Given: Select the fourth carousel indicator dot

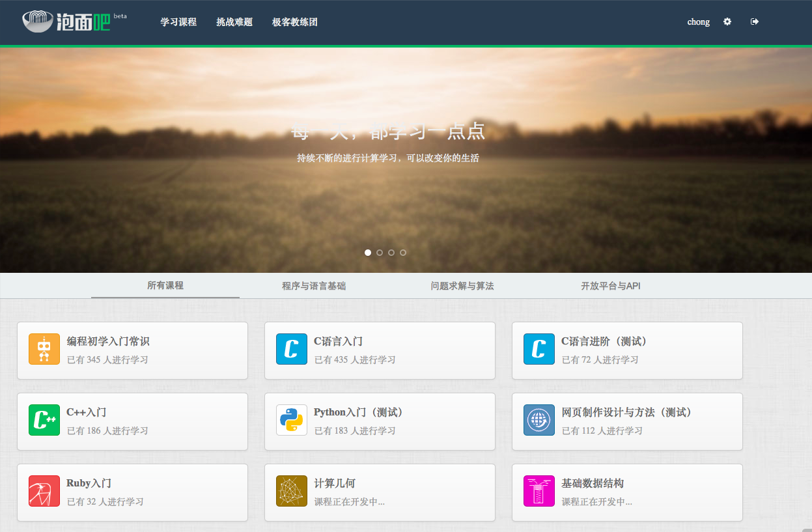Looking at the screenshot, I should pos(403,252).
